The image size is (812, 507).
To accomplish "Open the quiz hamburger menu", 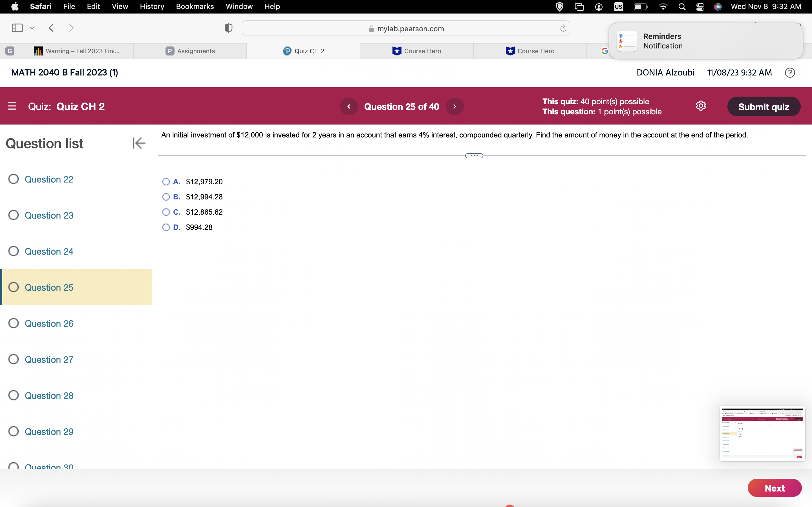I will (x=12, y=106).
